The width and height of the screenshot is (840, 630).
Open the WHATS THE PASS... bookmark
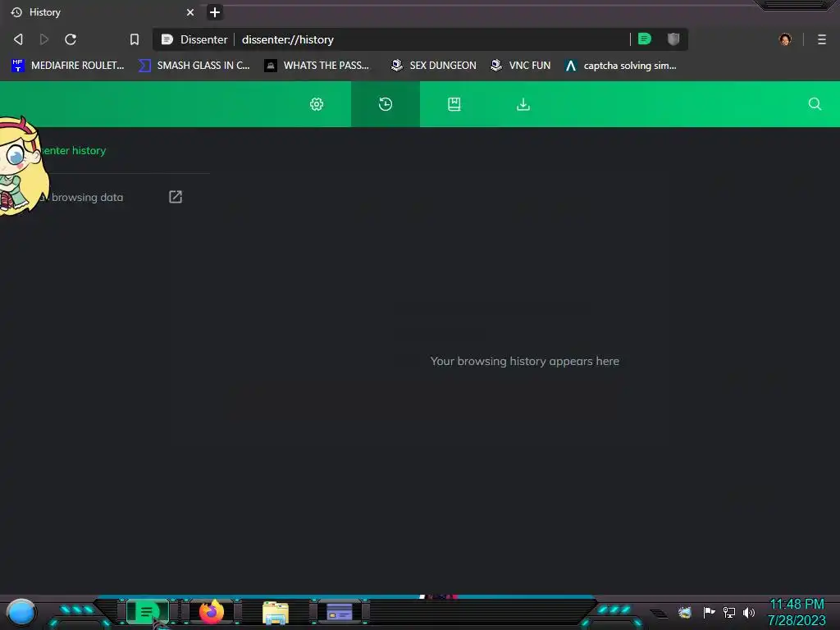pos(317,66)
